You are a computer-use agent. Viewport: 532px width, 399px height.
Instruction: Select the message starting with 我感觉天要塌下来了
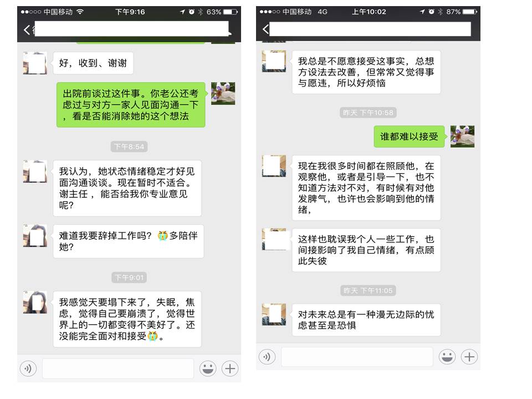click(x=127, y=319)
